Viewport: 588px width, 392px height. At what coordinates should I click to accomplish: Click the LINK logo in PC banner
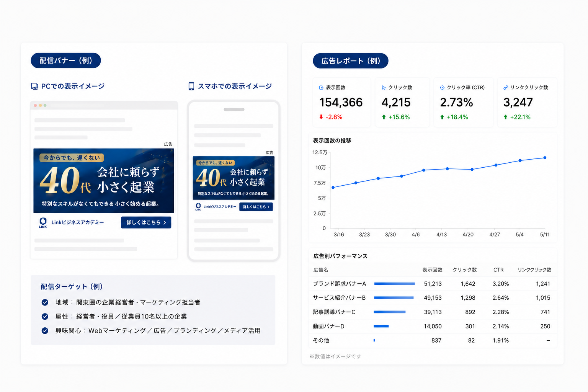(x=43, y=223)
